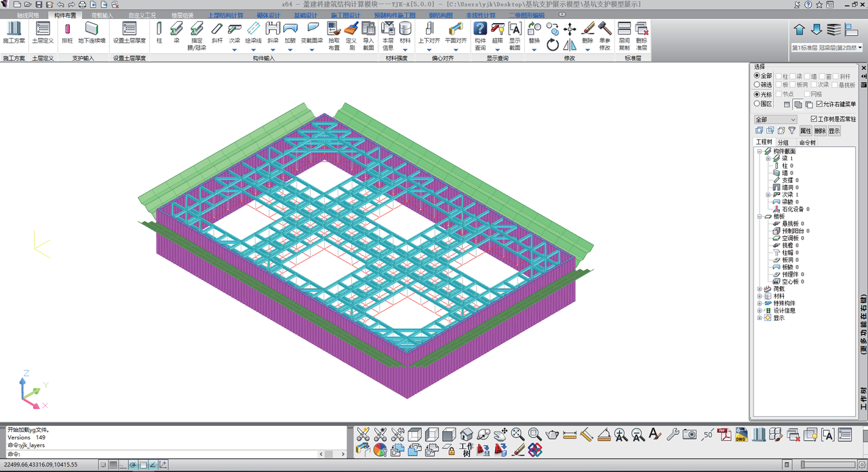Image resolution: width=868 pixels, height=472 pixels.
Task: Open 本层信息 tool
Action: click(388, 36)
